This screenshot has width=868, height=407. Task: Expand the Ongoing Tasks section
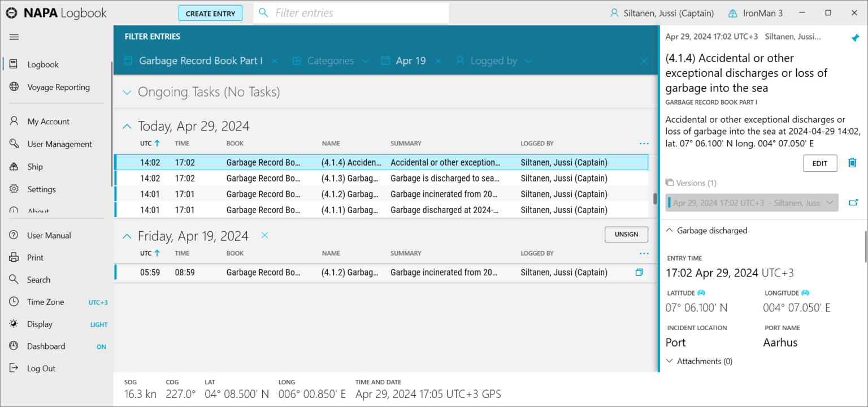(x=127, y=92)
